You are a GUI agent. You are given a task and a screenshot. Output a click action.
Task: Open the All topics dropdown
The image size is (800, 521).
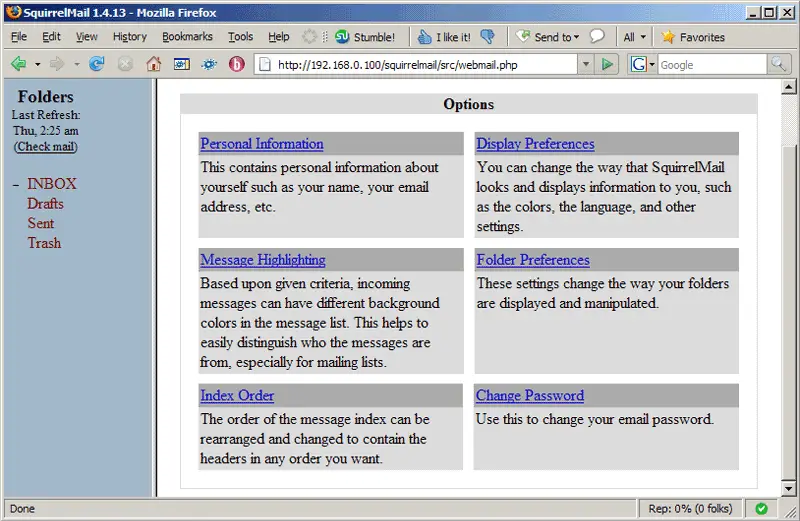pos(634,37)
